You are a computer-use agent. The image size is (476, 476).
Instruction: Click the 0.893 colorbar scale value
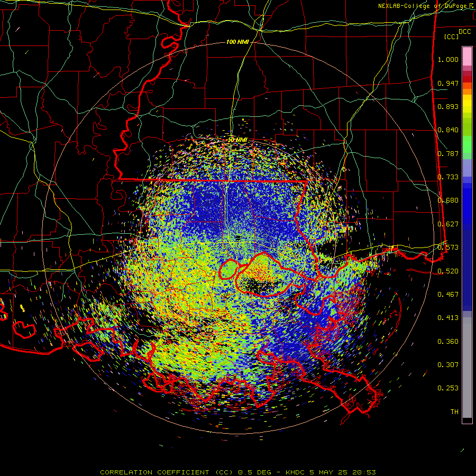tap(448, 106)
